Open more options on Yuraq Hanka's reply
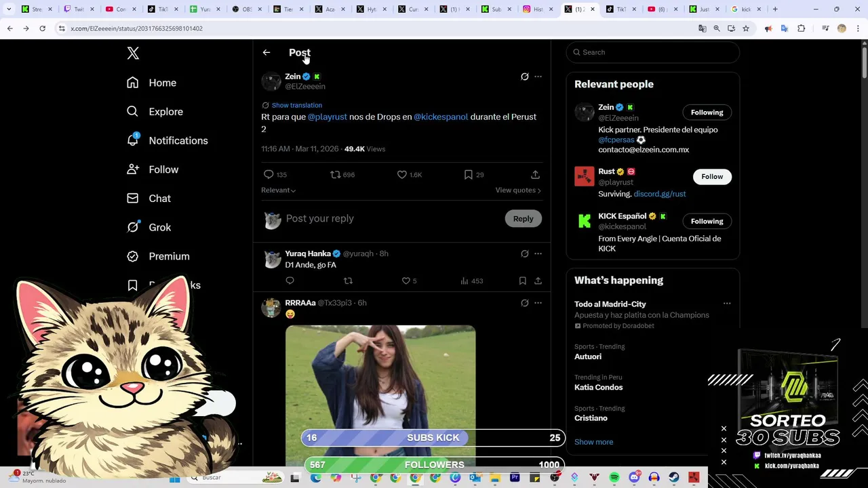Image resolution: width=868 pixels, height=488 pixels. (538, 253)
